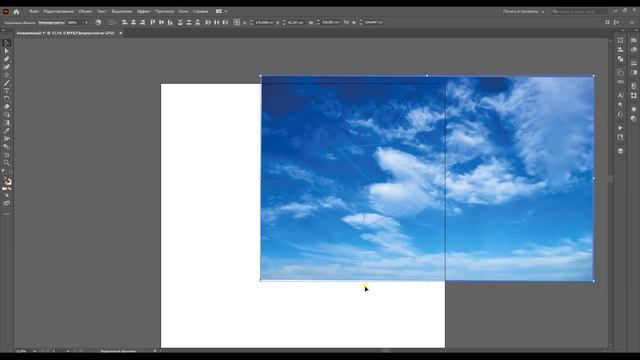The height and width of the screenshot is (360, 640).
Task: Open the Эффект menu
Action: click(x=143, y=11)
